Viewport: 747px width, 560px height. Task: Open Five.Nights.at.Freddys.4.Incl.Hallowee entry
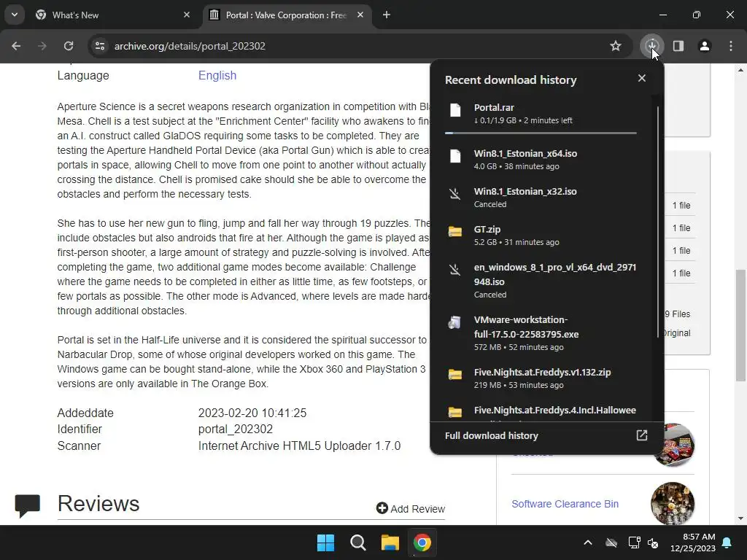tap(541, 411)
